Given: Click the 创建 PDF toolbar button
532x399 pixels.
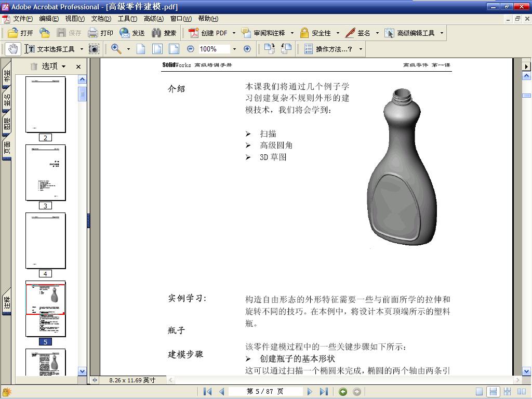Looking at the screenshot, I should (208, 33).
